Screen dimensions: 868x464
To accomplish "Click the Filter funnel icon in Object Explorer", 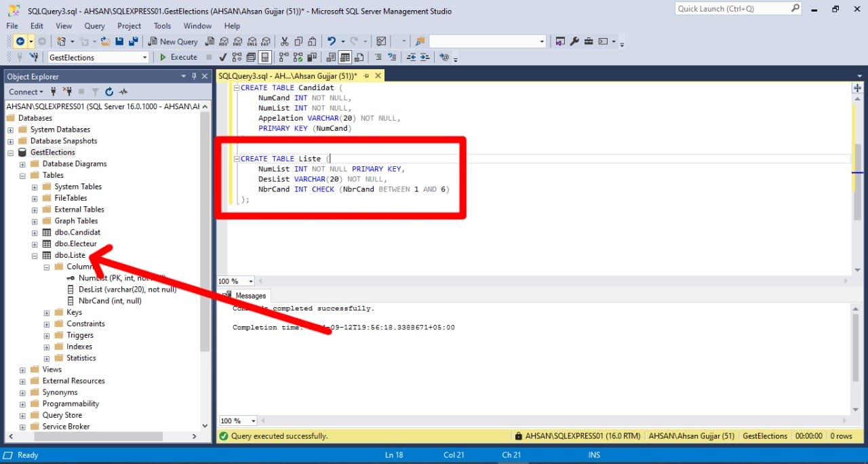I will coord(96,92).
